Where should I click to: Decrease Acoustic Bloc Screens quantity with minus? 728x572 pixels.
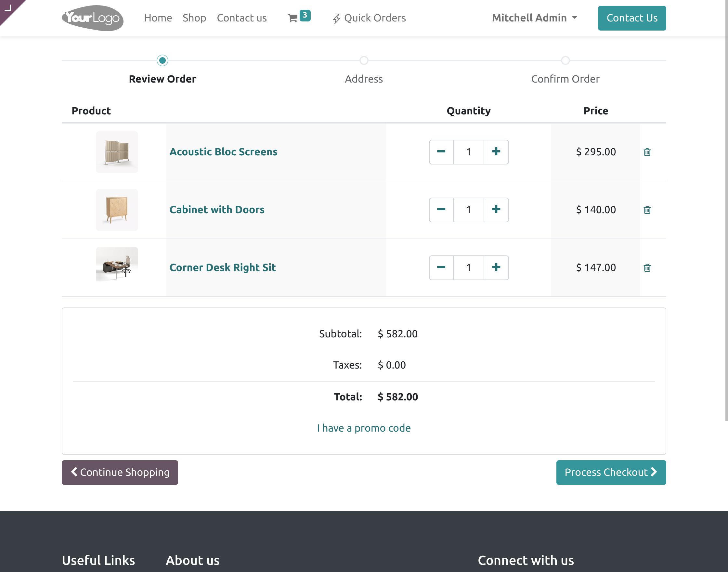coord(441,152)
